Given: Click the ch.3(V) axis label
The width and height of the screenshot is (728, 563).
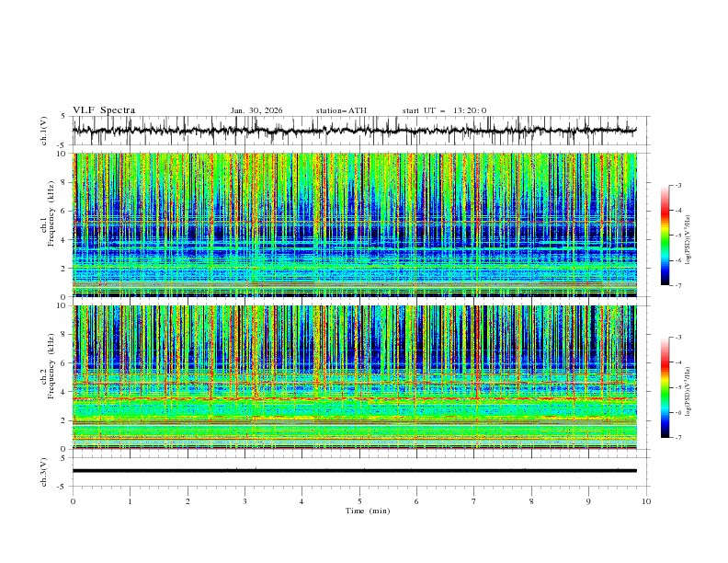Looking at the screenshot, I should pos(45,470).
